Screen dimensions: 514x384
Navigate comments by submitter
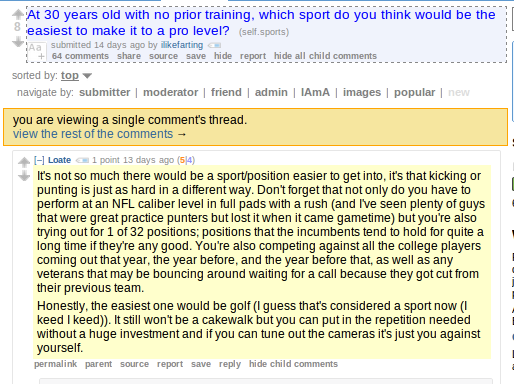pyautogui.click(x=105, y=92)
